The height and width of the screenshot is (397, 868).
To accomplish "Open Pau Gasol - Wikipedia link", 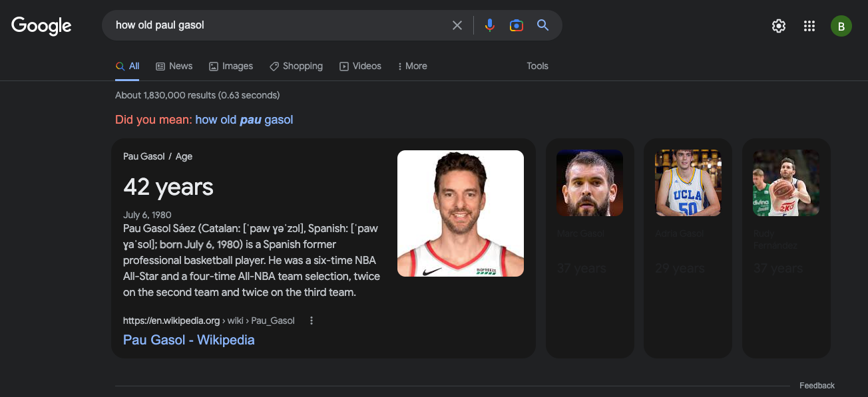I will 189,340.
